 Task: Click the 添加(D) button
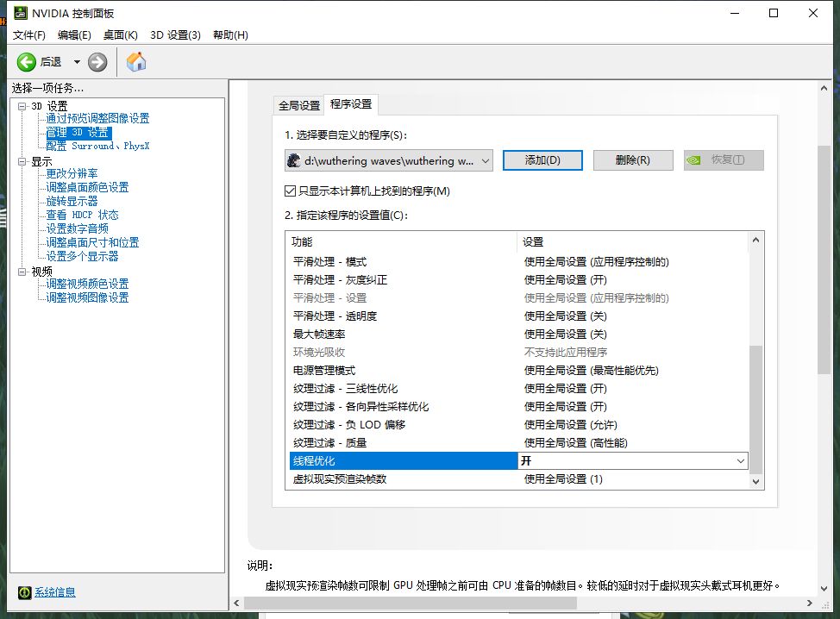tap(542, 160)
